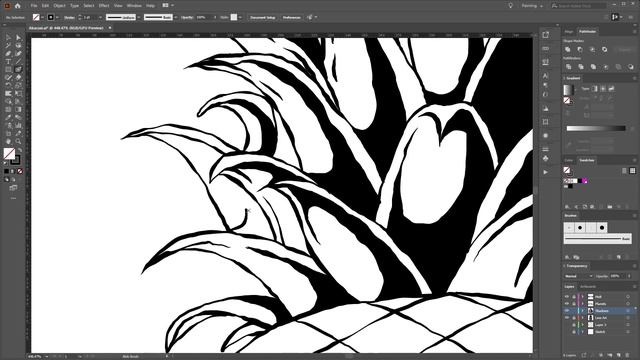Image resolution: width=640 pixels, height=360 pixels.
Task: Activate the Zoom tool
Action: coord(18,141)
